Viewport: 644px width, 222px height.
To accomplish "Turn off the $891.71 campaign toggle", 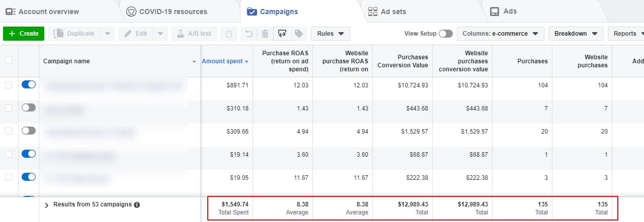I will pos(29,85).
